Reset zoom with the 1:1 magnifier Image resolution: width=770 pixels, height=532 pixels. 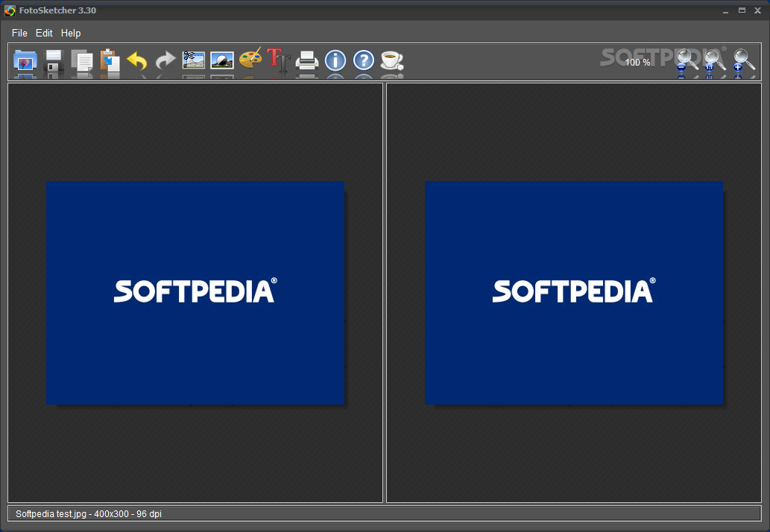pyautogui.click(x=715, y=60)
